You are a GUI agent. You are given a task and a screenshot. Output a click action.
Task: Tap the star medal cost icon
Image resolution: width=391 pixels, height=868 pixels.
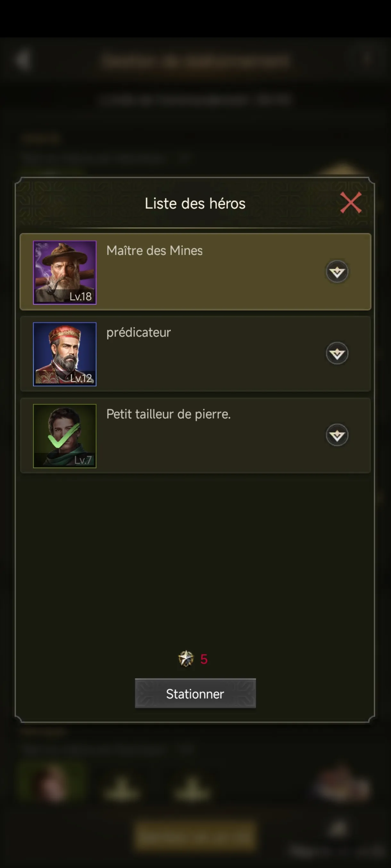coord(186,659)
